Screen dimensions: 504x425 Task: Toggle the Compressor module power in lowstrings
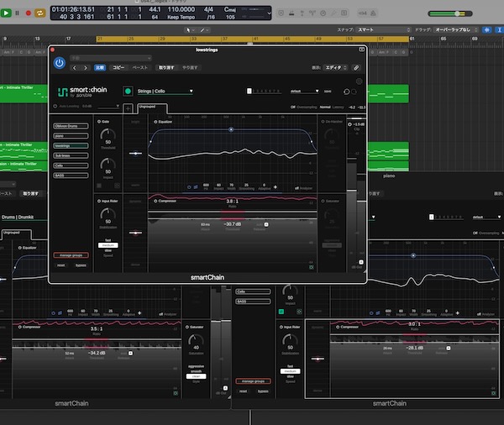[155, 202]
